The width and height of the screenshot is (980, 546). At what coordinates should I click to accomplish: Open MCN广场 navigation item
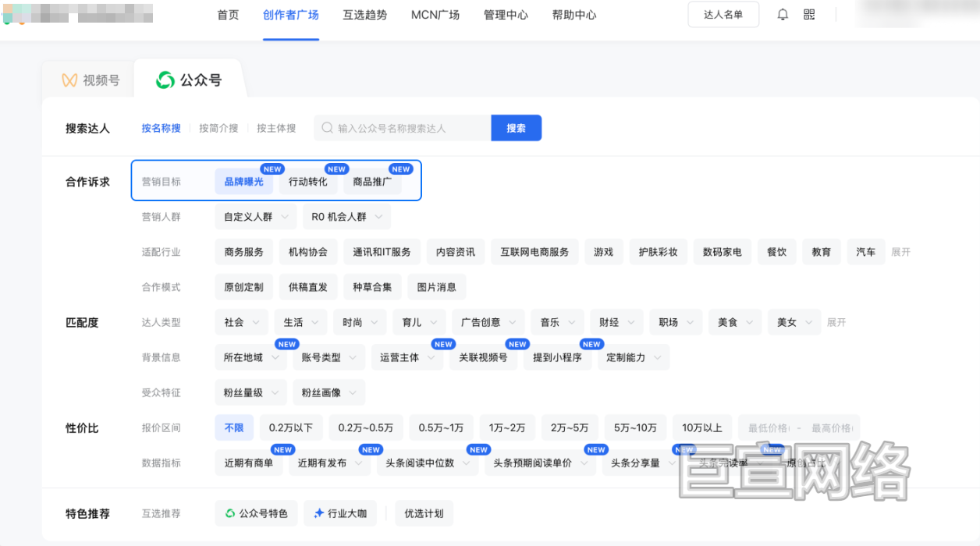[435, 15]
